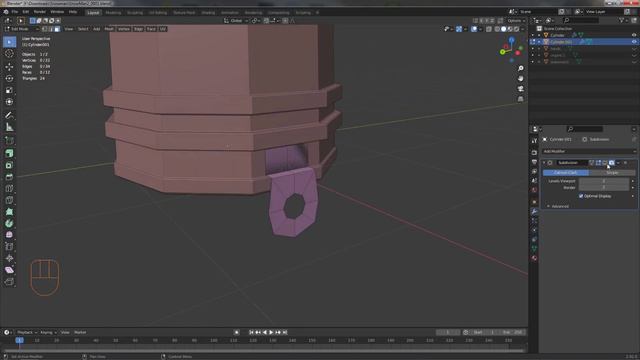Toggle Optimal Display checkbox

[x=581, y=196]
